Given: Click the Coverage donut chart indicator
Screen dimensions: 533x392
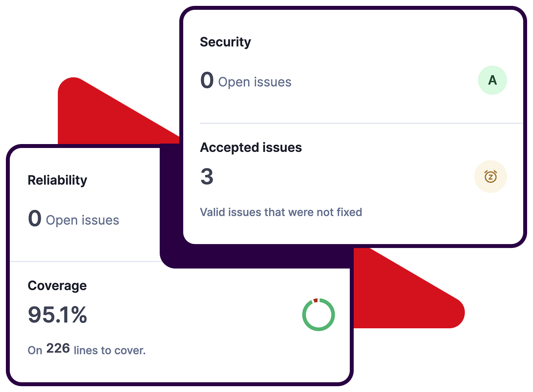Looking at the screenshot, I should pyautogui.click(x=318, y=315).
